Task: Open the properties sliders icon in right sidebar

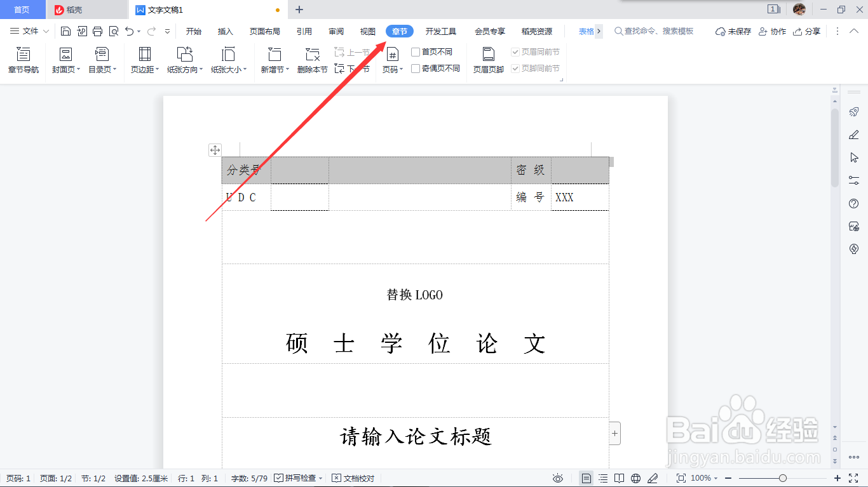Action: pyautogui.click(x=854, y=180)
